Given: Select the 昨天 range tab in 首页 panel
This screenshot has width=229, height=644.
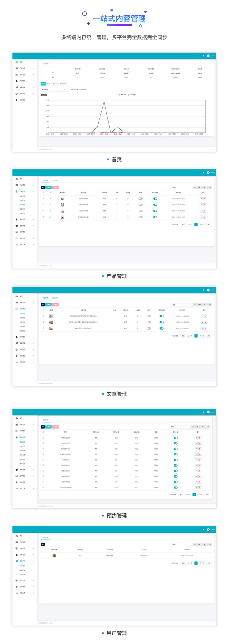Looking at the screenshot, I should (49, 84).
